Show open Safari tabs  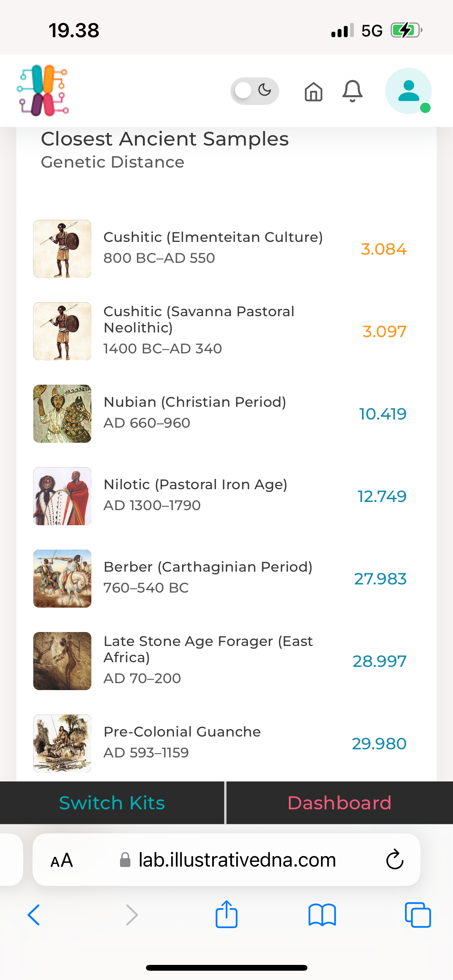point(418,915)
